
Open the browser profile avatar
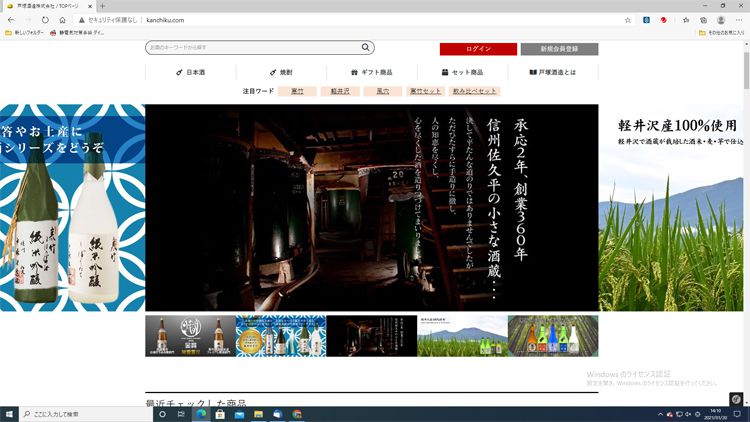click(x=721, y=20)
